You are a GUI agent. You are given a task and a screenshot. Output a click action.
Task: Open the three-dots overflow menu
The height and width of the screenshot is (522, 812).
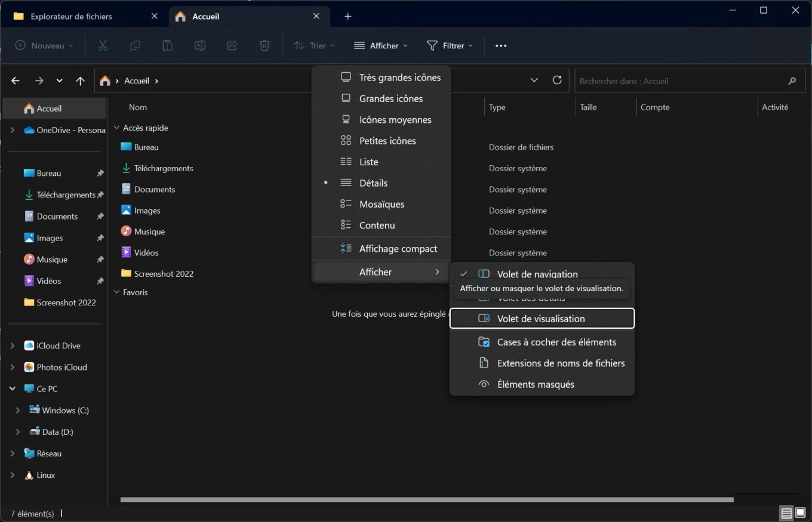tap(501, 45)
